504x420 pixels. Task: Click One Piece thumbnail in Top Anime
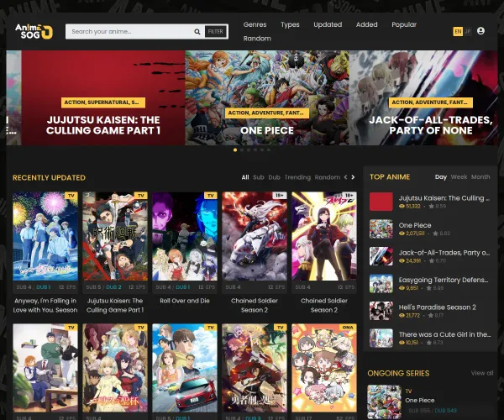click(x=381, y=228)
